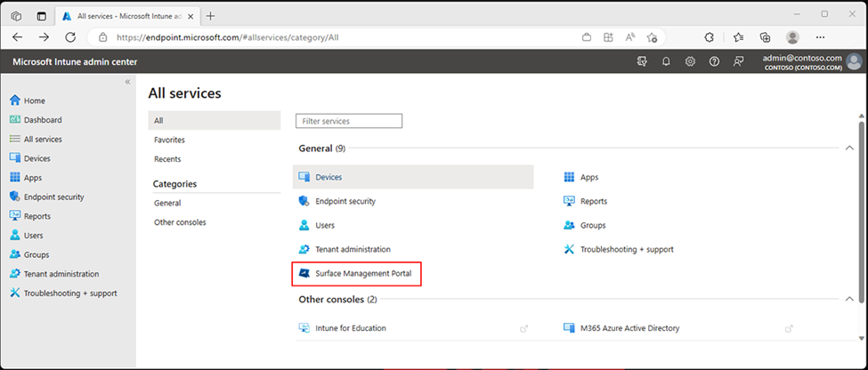Screen dimensions: 868x370
Task: Open the feedback icon in header
Action: tap(738, 61)
